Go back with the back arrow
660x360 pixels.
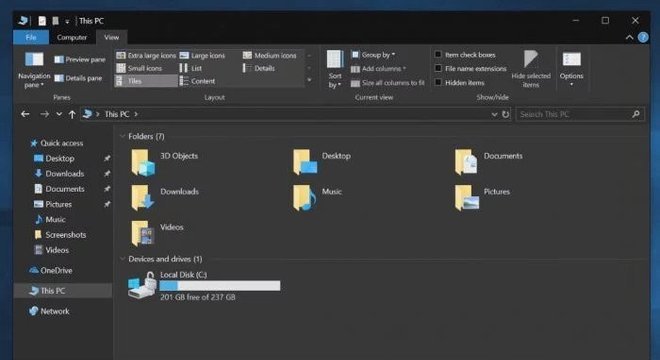click(25, 114)
